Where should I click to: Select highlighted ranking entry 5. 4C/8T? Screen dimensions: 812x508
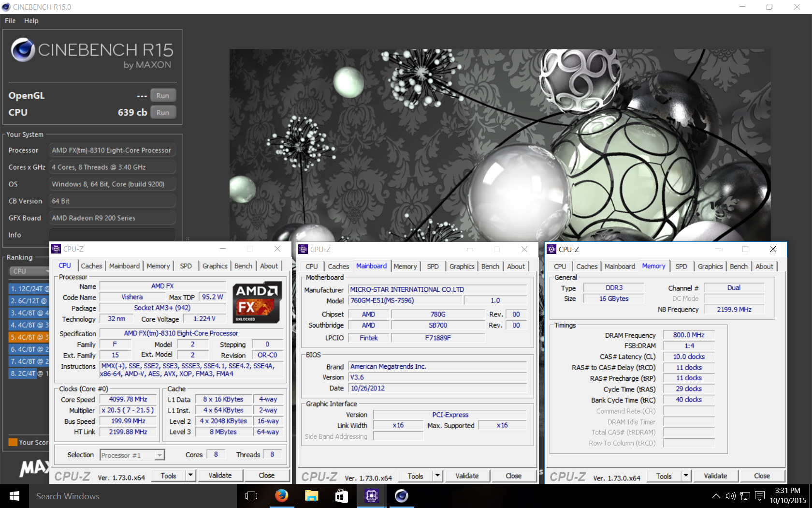(x=29, y=337)
